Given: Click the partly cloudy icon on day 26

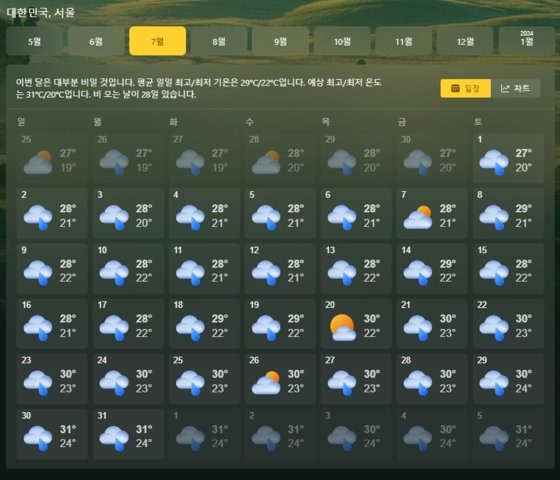Looking at the screenshot, I should tap(266, 383).
